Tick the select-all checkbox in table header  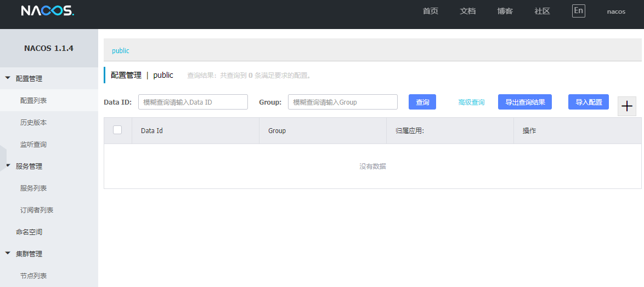click(117, 130)
